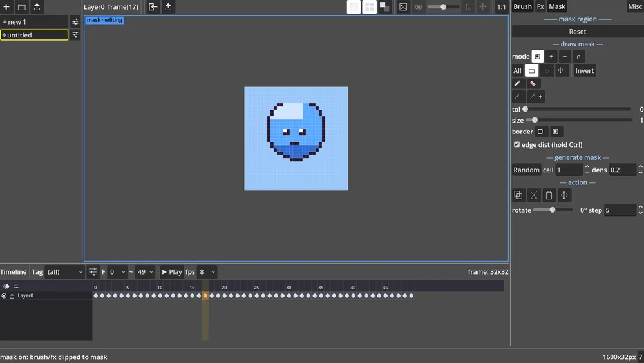
Task: Switch to the Fx tab
Action: pos(540,6)
